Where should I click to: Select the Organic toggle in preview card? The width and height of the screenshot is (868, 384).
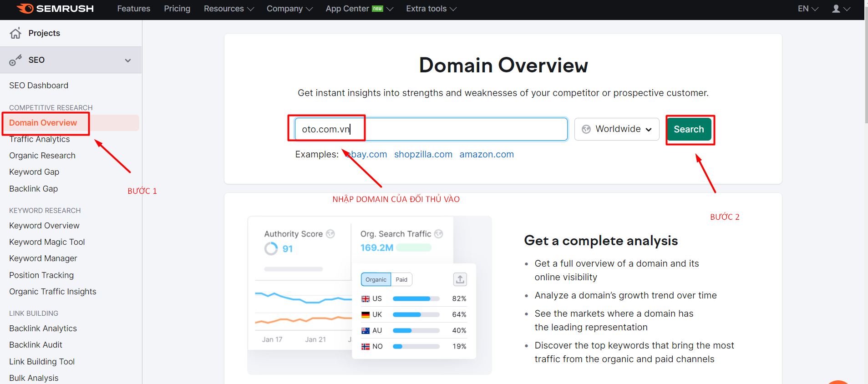[376, 279]
